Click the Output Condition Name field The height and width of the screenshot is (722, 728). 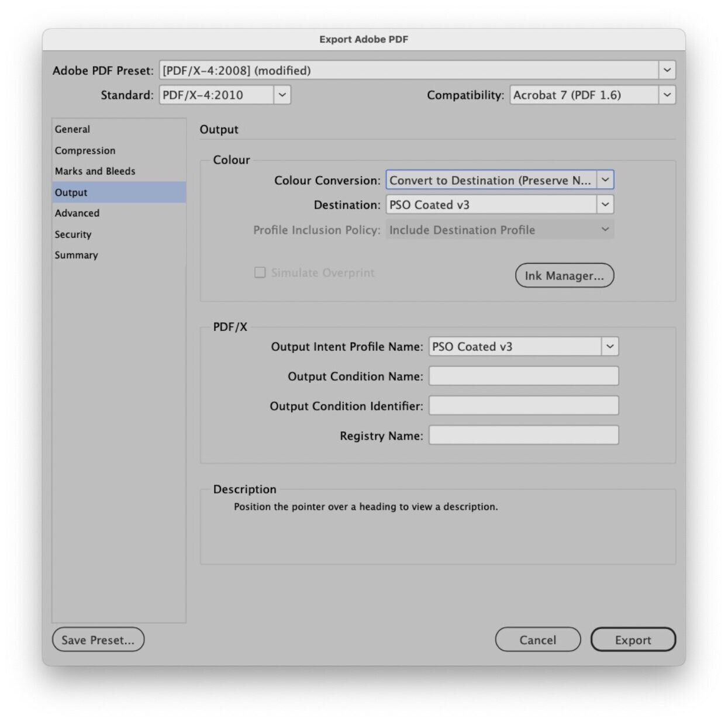(523, 376)
